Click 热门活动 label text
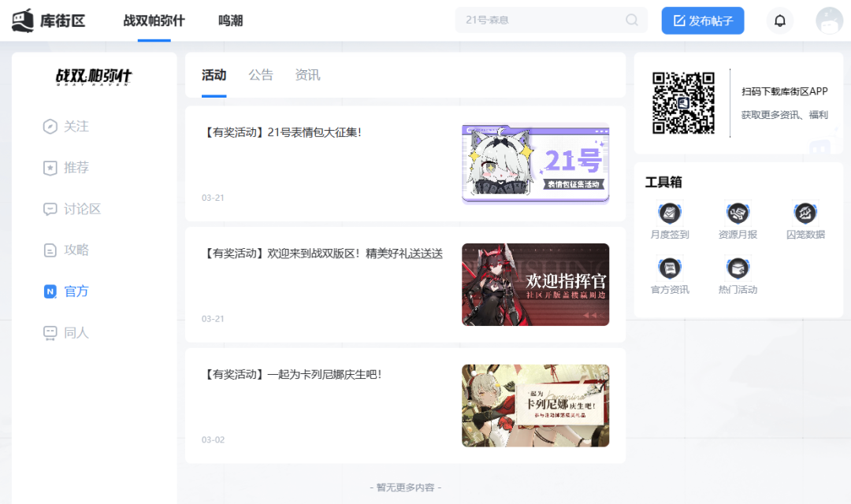851x504 pixels. (738, 290)
